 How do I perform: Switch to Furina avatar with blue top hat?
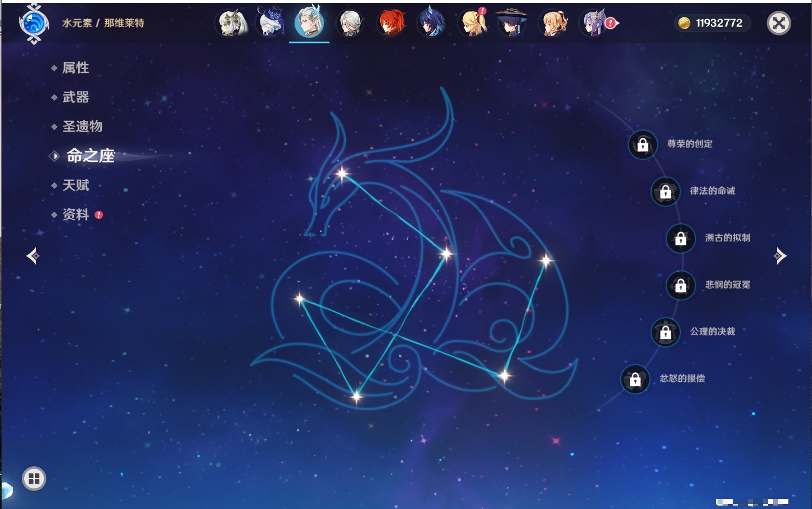tap(271, 22)
